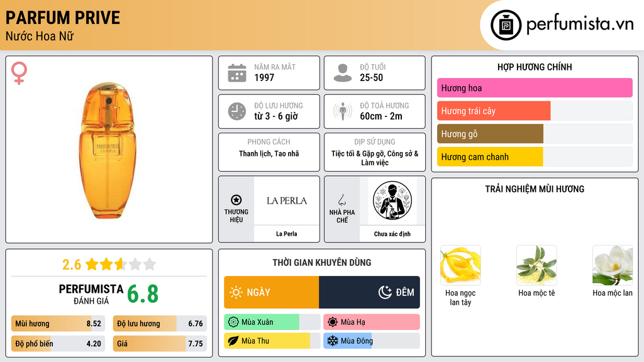
Task: Click the HỢP HƯƠNG CHÍNH heading
Action: tap(535, 67)
